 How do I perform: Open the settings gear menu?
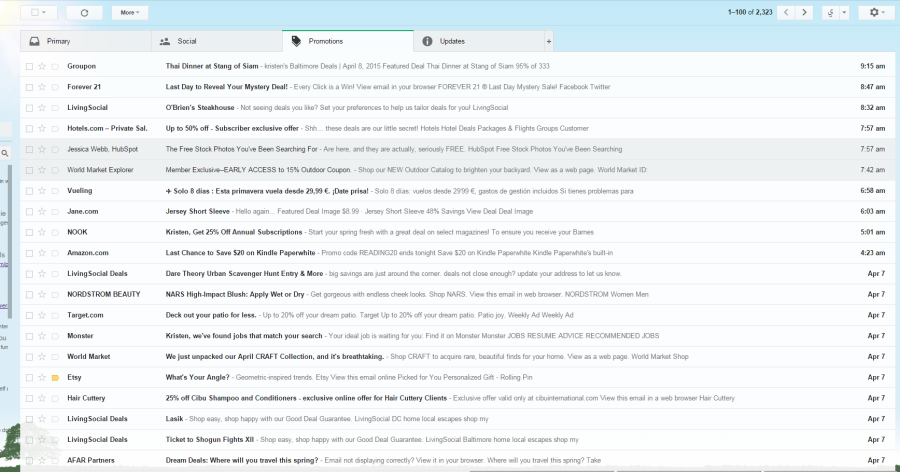click(876, 13)
